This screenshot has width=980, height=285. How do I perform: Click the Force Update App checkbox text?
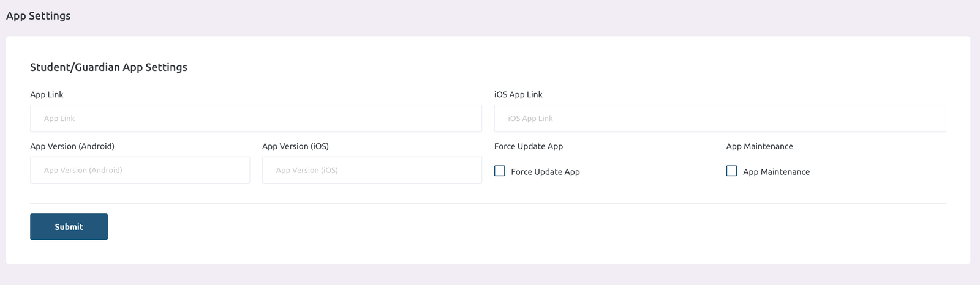[x=545, y=172]
